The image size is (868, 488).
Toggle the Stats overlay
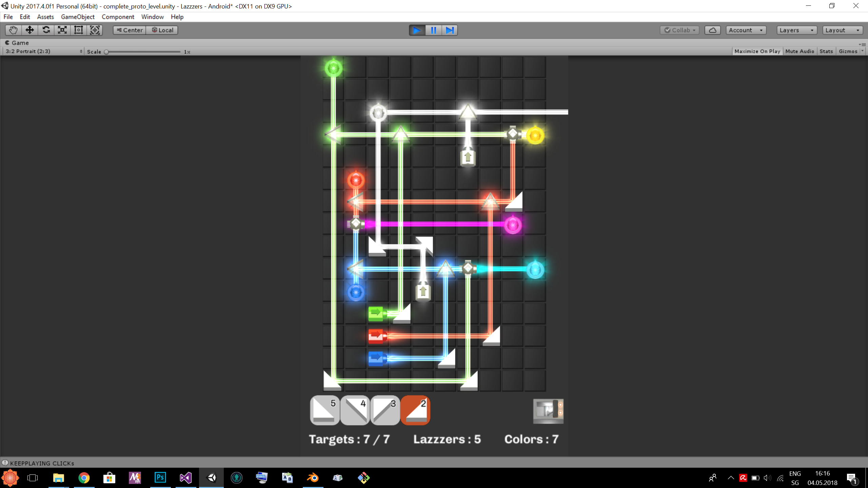[x=826, y=51]
